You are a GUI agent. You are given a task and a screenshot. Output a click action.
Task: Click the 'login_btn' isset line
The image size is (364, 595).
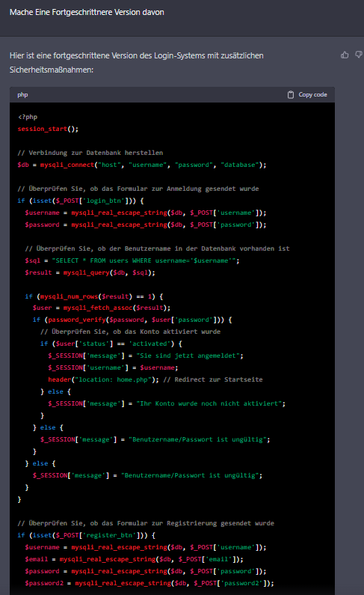(80, 201)
